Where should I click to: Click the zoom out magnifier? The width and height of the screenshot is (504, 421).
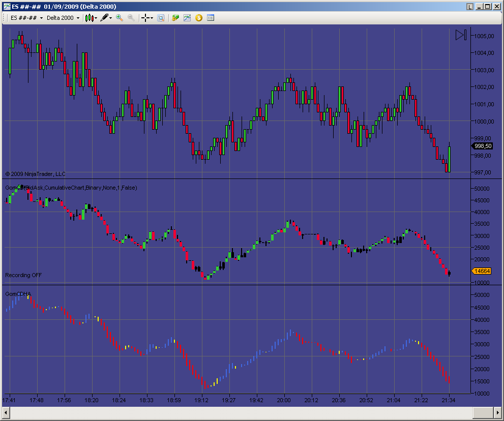(131, 18)
